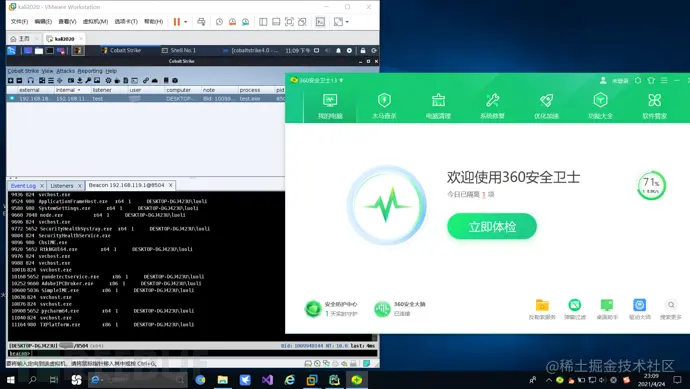Open the VMware full-screen view dropdown arrow

tap(347, 22)
